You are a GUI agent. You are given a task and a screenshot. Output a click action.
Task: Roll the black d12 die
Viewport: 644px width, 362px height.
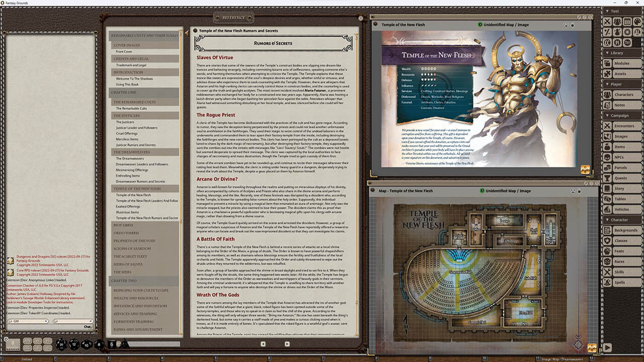point(75,345)
